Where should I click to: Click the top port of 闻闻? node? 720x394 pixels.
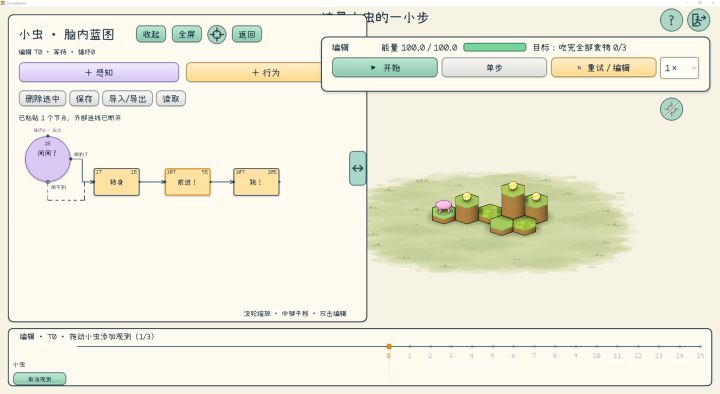(48, 136)
